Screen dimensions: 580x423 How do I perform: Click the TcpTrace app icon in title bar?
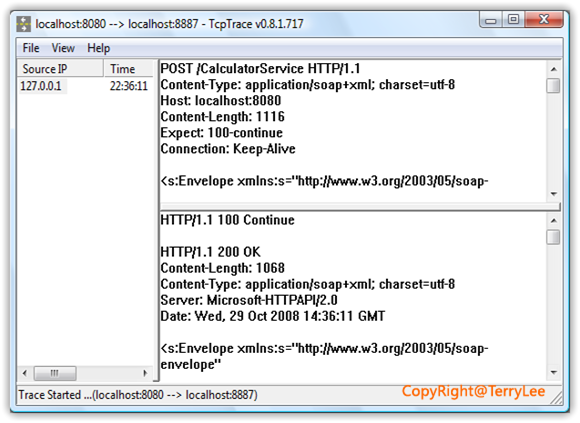[x=24, y=24]
